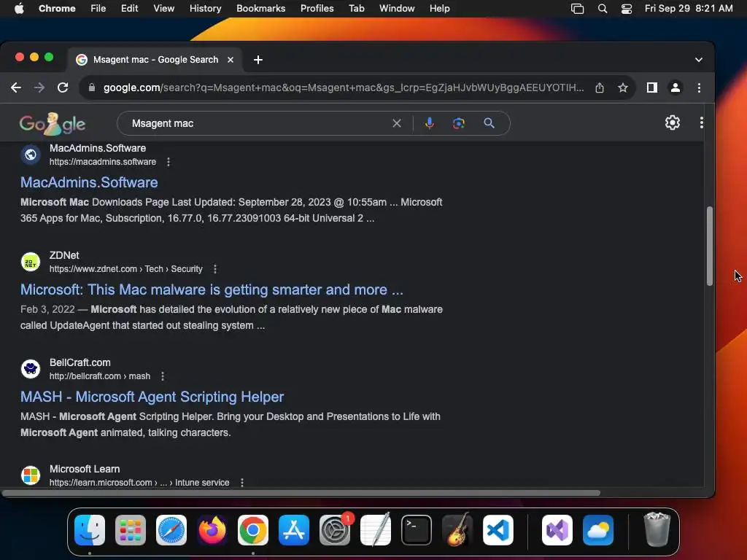Toggle Chrome side panel
747x560 pixels.
(x=651, y=87)
